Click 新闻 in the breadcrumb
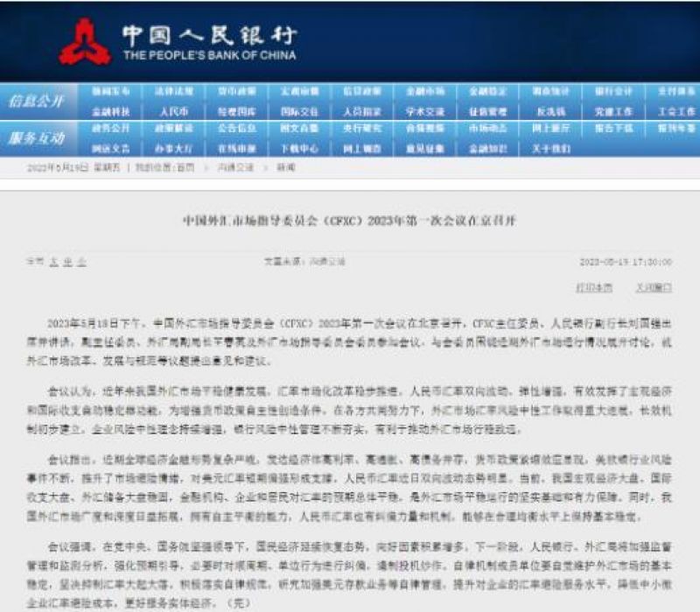The width and height of the screenshot is (700, 612). tap(286, 167)
